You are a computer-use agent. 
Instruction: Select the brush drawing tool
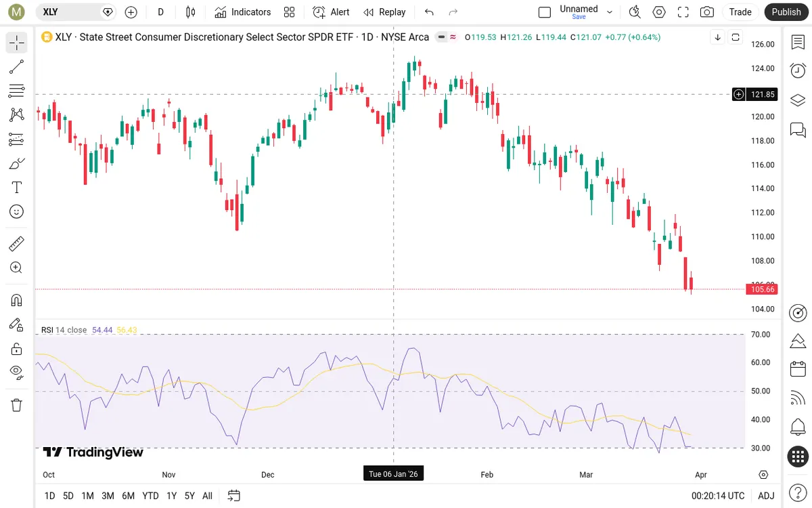pos(17,163)
